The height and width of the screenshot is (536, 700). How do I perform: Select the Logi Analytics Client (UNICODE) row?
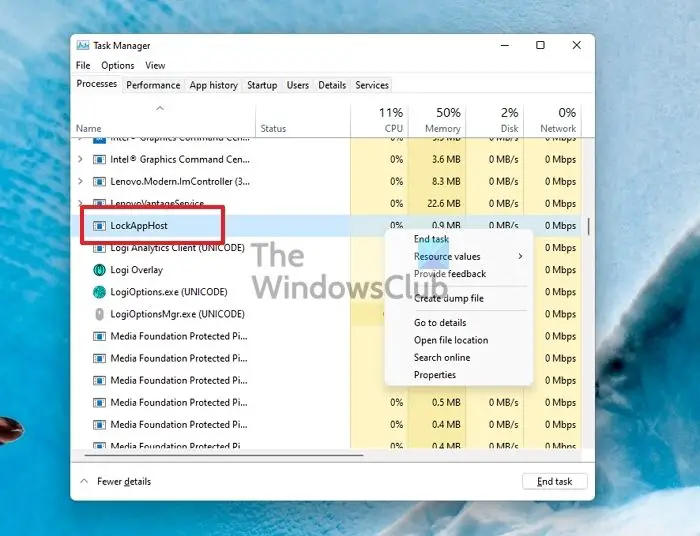tap(326, 248)
